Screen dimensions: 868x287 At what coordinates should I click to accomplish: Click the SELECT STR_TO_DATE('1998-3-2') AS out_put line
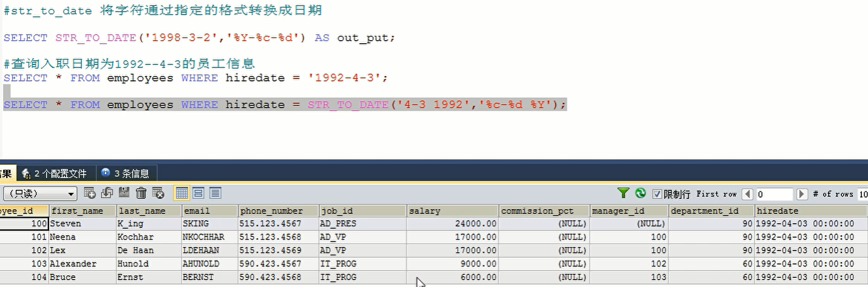199,38
